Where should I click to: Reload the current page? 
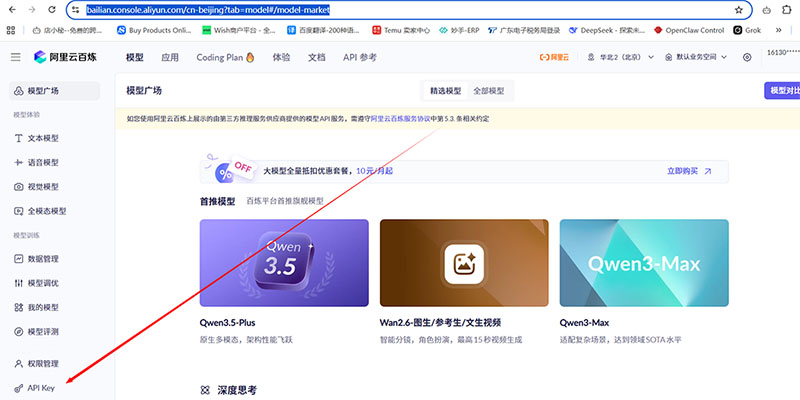tap(52, 10)
